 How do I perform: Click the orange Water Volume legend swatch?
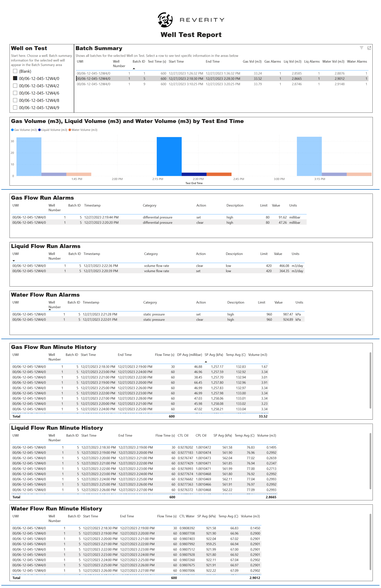pos(70,130)
